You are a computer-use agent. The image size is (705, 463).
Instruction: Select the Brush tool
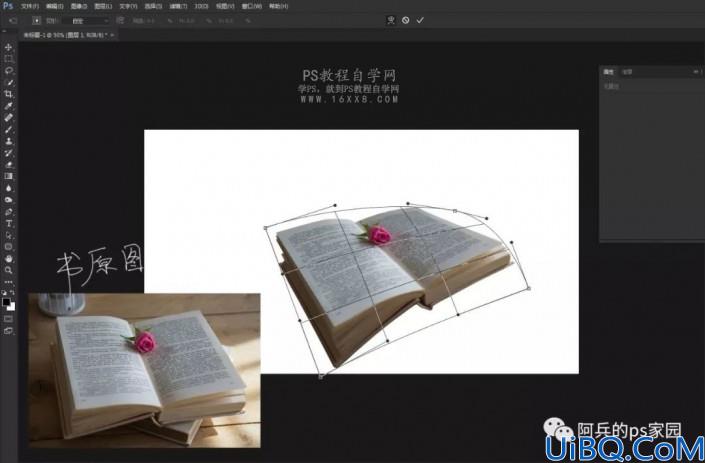[x=8, y=129]
